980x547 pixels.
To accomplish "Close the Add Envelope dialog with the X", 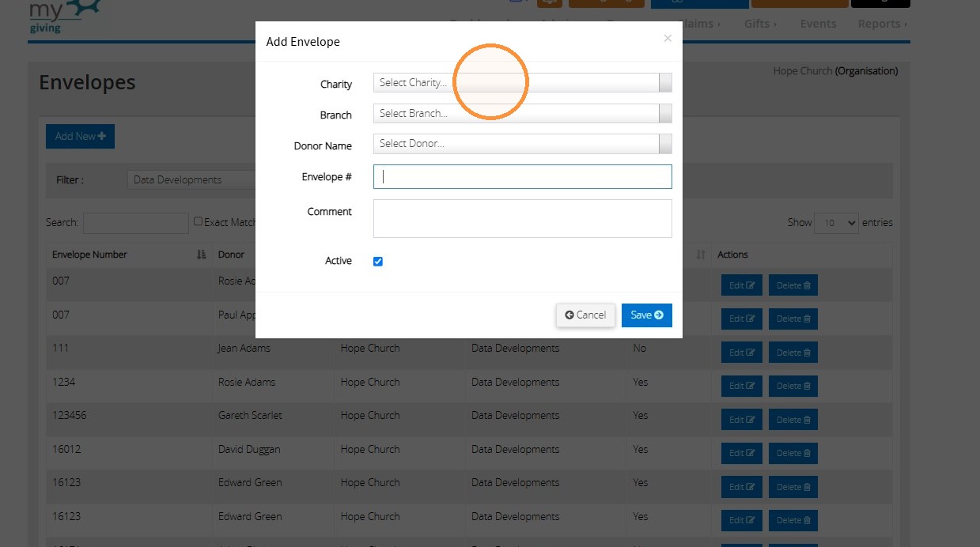I will click(x=668, y=38).
